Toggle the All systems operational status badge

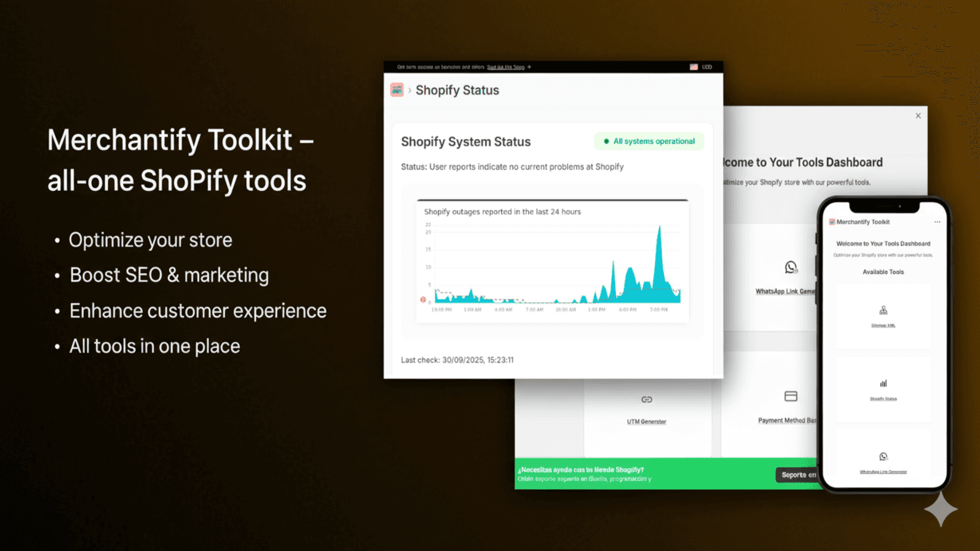649,141
